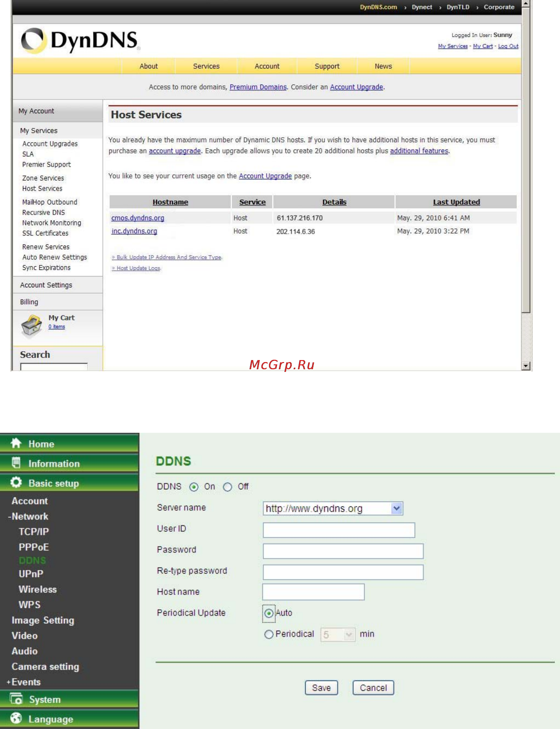Open TCP/IP network settings
This screenshot has height=729, width=560.
pos(34,532)
